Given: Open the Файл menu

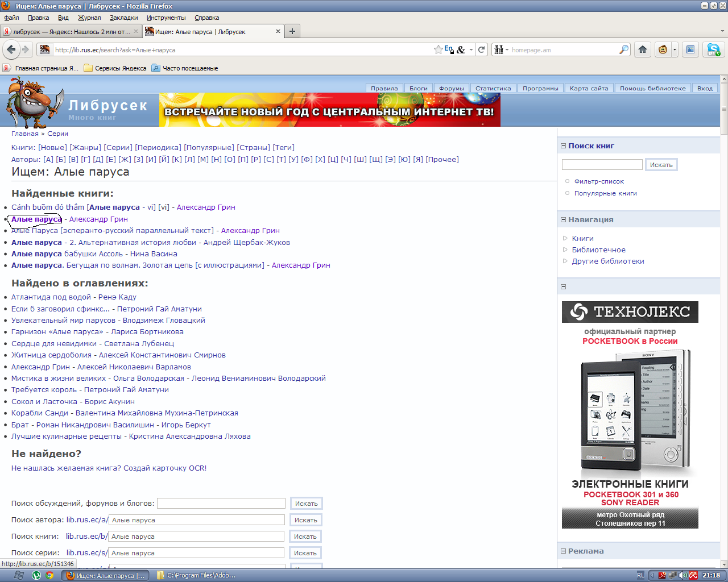Looking at the screenshot, I should [11, 18].
